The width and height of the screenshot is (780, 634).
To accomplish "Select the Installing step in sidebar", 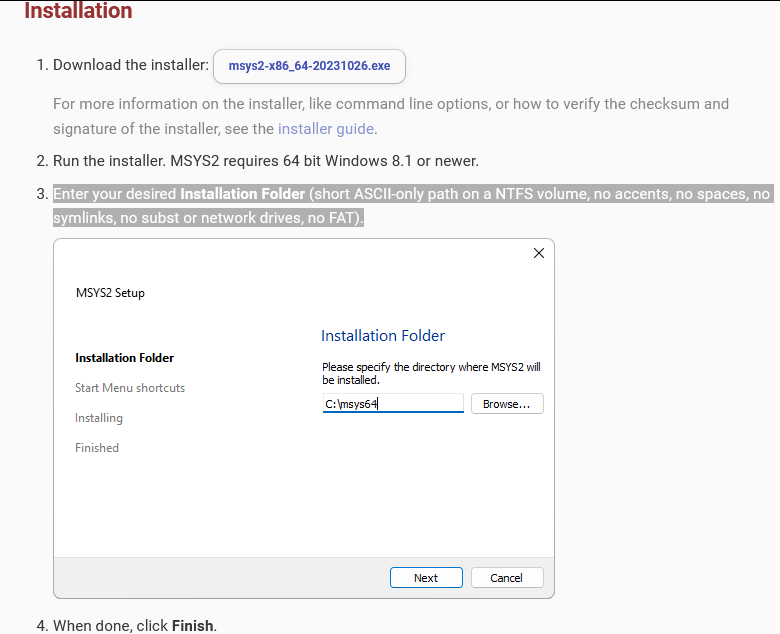I will (98, 418).
